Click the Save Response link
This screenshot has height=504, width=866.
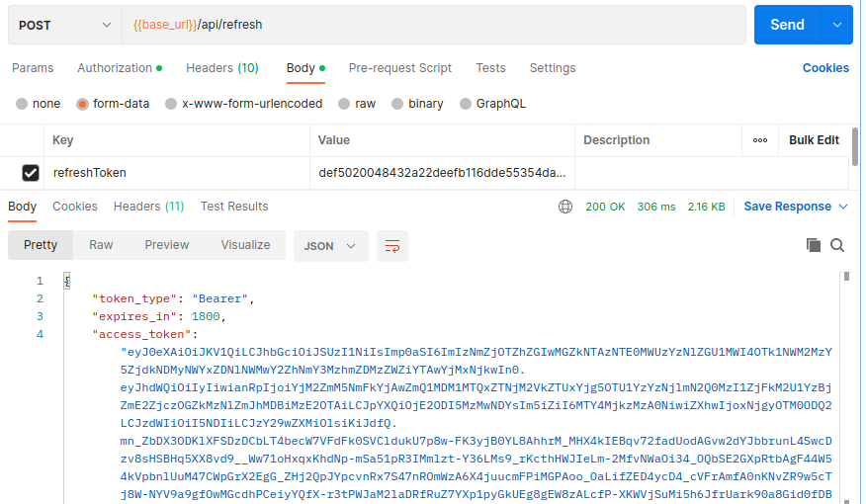tap(788, 207)
